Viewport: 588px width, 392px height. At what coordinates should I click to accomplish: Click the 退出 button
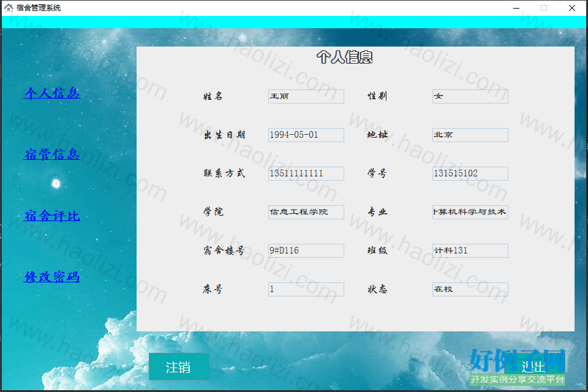[534, 367]
